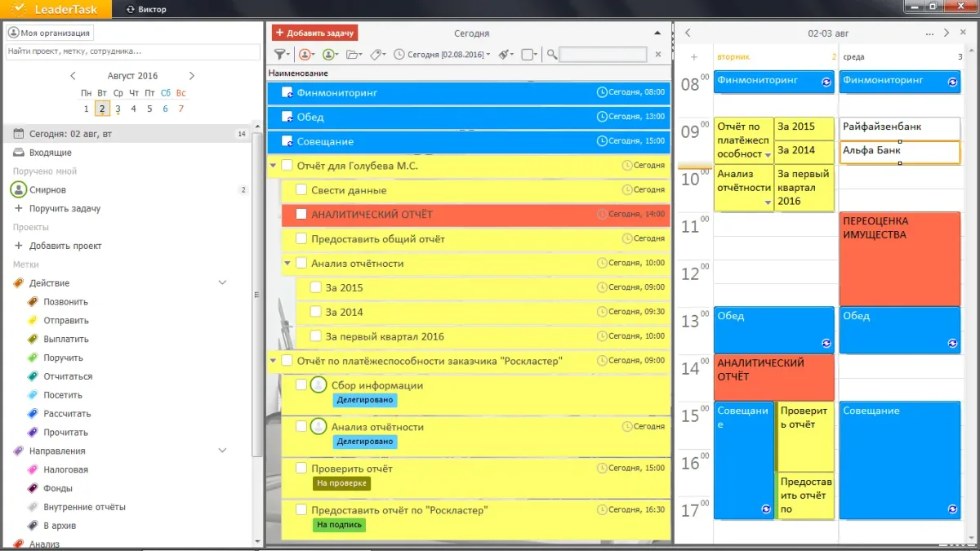The width and height of the screenshot is (980, 551).
Task: Click the Добавить задачу button
Action: 314,33
